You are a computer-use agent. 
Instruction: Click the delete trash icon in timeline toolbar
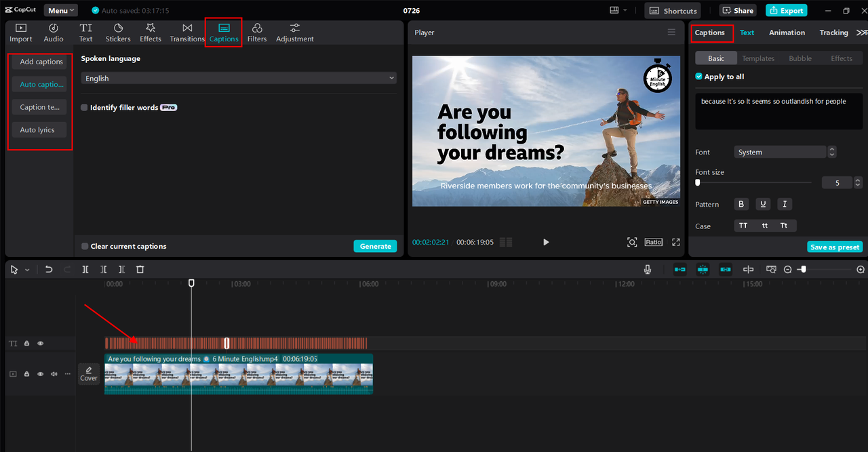[x=140, y=269]
